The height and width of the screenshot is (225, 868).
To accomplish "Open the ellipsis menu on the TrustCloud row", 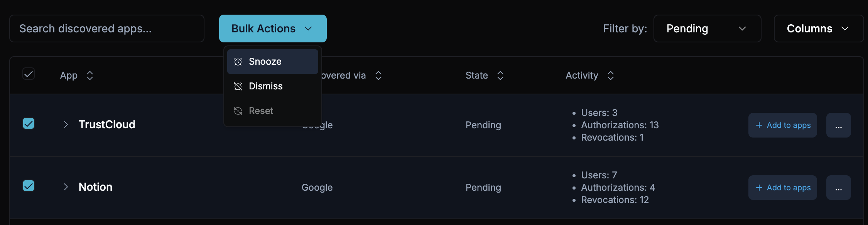I will tap(838, 125).
